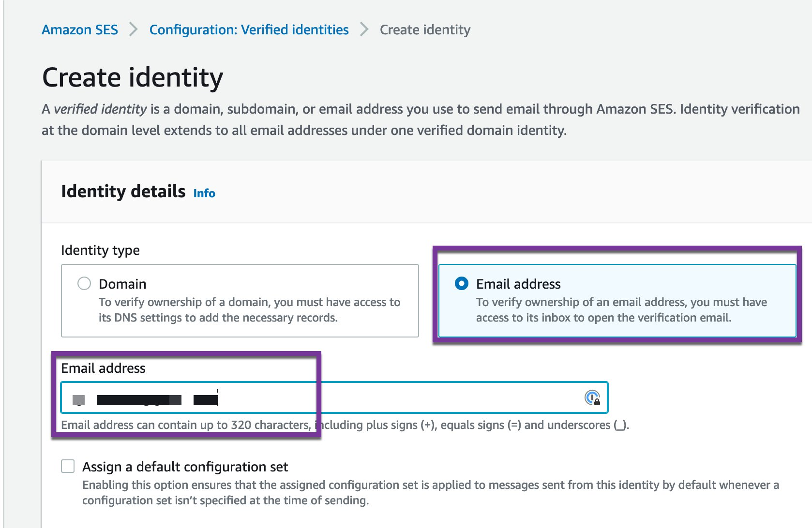Viewport: 812px width, 528px height.
Task: Open the "Amazon SES" breadcrumb link
Action: pyautogui.click(x=80, y=29)
